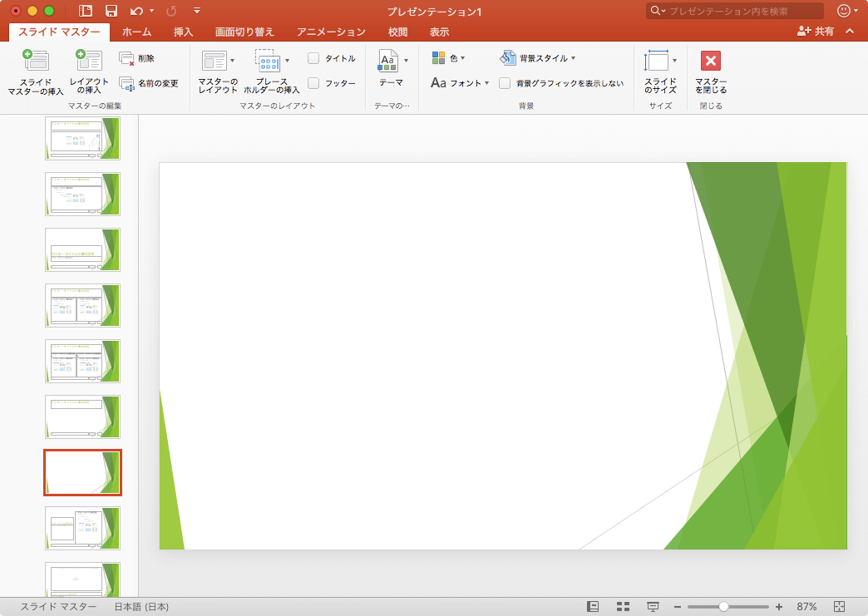This screenshot has height=616, width=868.
Task: Enable the Title (タイトル) checkbox
Action: point(313,58)
